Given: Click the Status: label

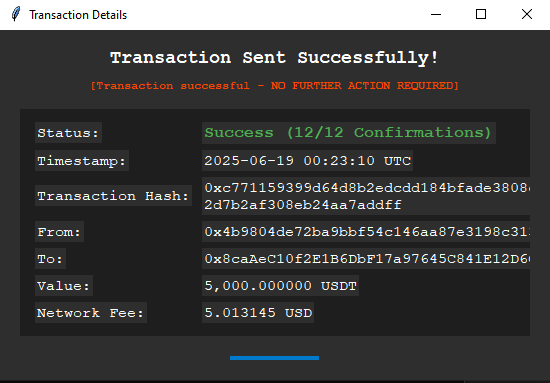Looking at the screenshot, I should click(x=68, y=133).
